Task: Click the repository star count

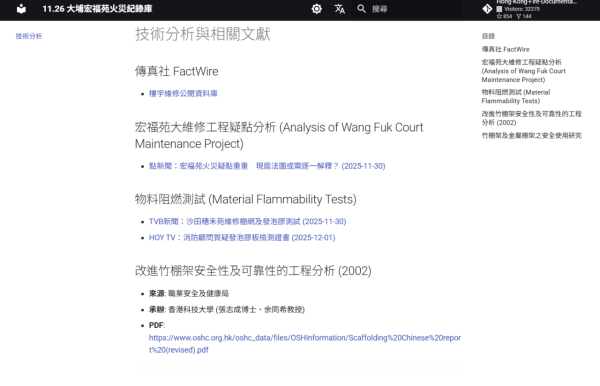Action: pos(504,16)
